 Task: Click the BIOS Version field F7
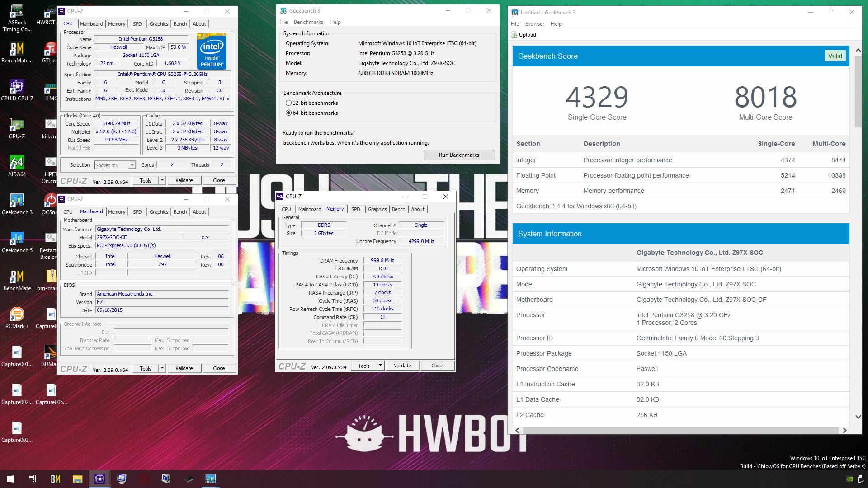(x=162, y=302)
